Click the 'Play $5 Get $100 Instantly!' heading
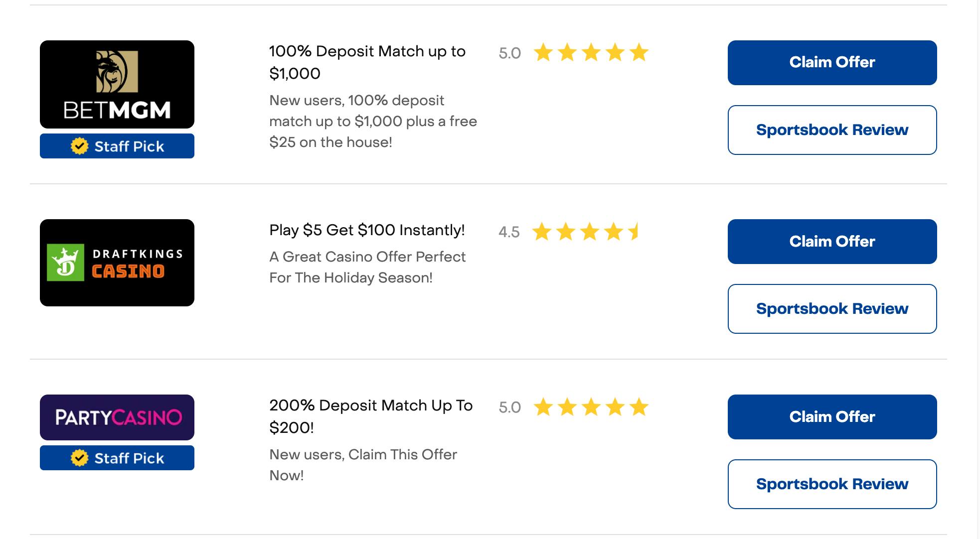Image resolution: width=980 pixels, height=539 pixels. 367,230
